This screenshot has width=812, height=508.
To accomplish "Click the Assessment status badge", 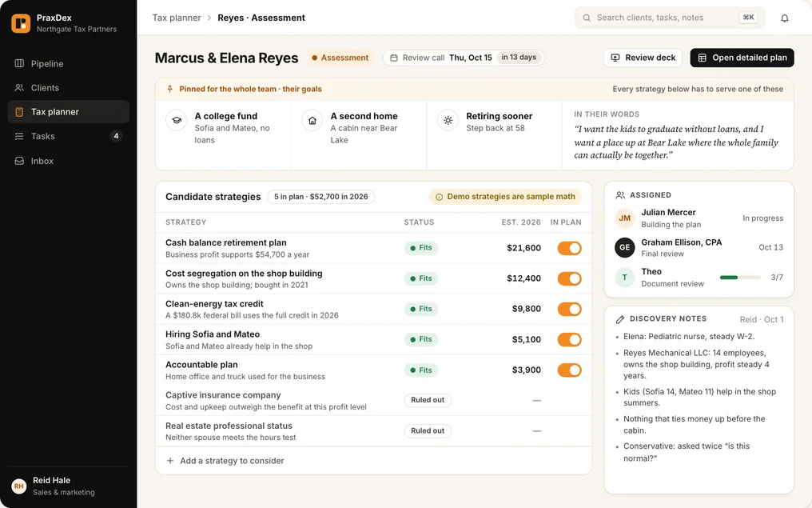I will pyautogui.click(x=340, y=58).
